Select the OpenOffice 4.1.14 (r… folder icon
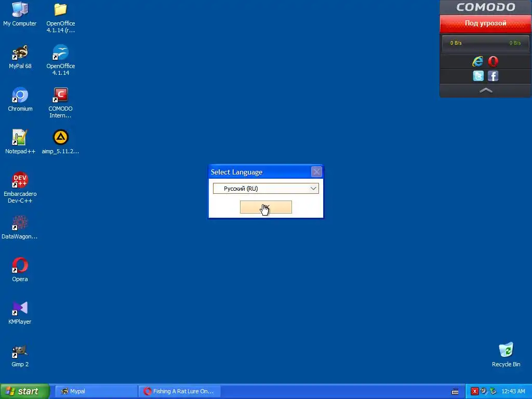Viewport: 532px width, 399px height. pyautogui.click(x=60, y=17)
